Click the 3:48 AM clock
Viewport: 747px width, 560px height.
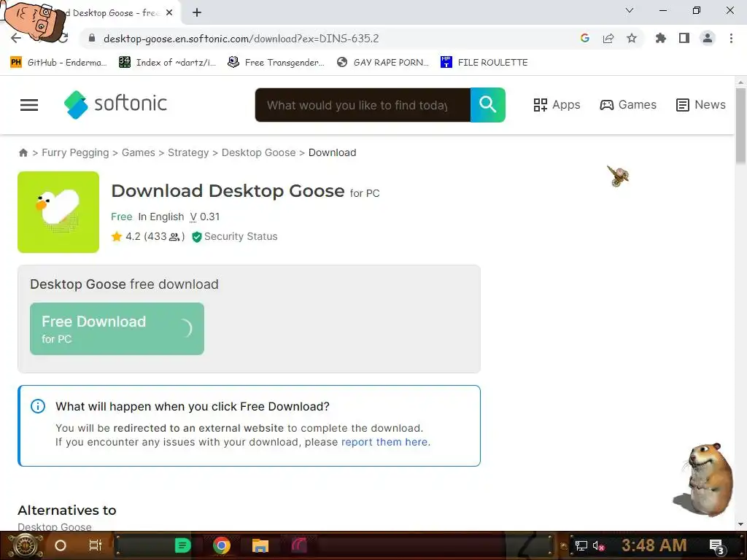tap(654, 545)
